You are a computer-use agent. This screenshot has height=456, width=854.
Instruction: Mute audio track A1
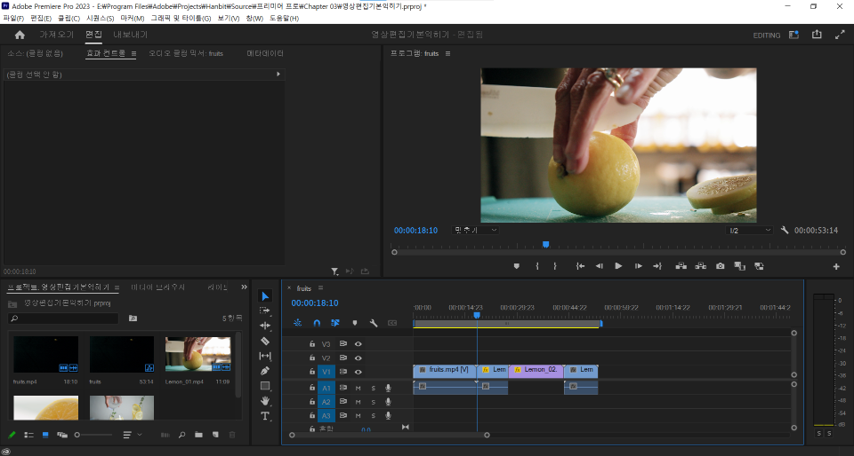point(358,388)
